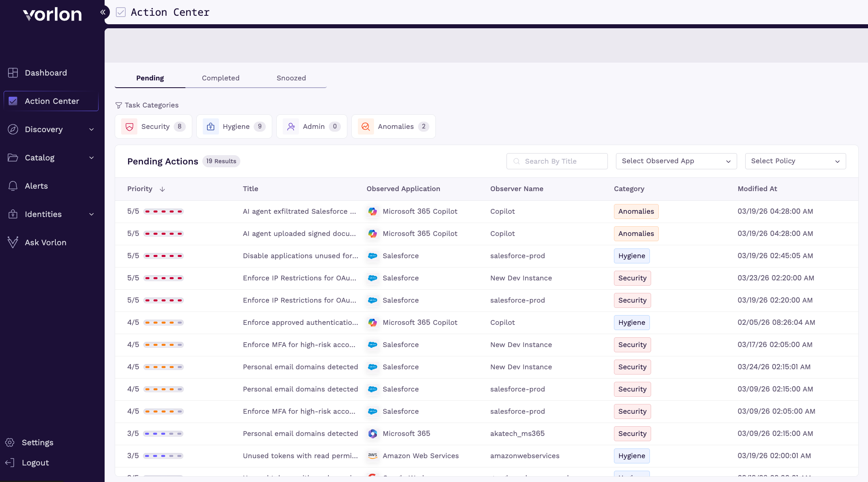Open Settings via the gear icon
The height and width of the screenshot is (482, 868).
click(x=10, y=442)
